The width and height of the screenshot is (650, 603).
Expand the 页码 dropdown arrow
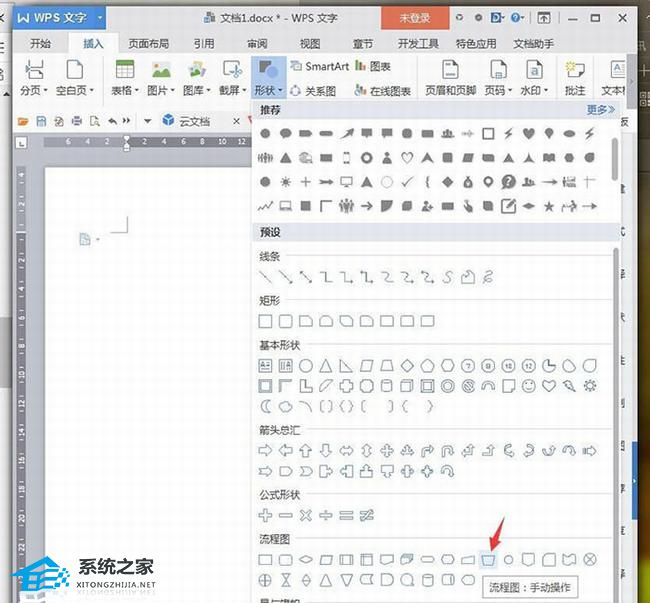click(510, 90)
